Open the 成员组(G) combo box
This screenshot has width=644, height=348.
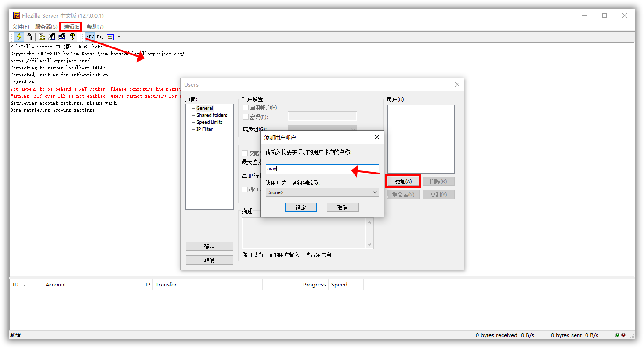[322, 129]
